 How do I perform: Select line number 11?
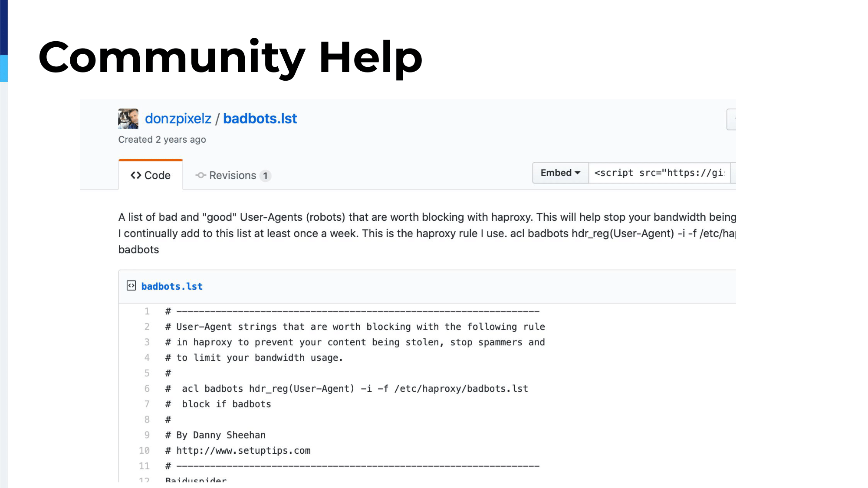145,466
